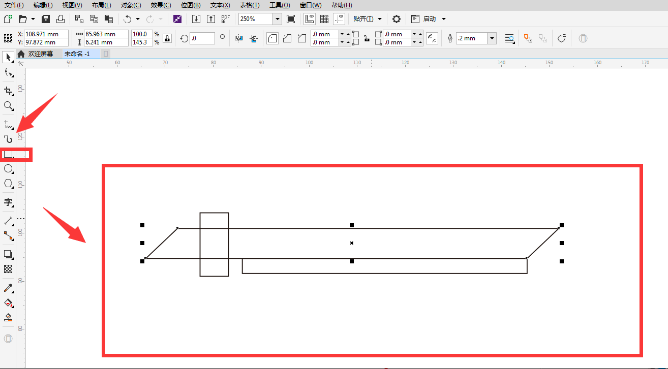Select the Zoom magnifier tool
This screenshot has width=668, height=369.
tap(9, 106)
